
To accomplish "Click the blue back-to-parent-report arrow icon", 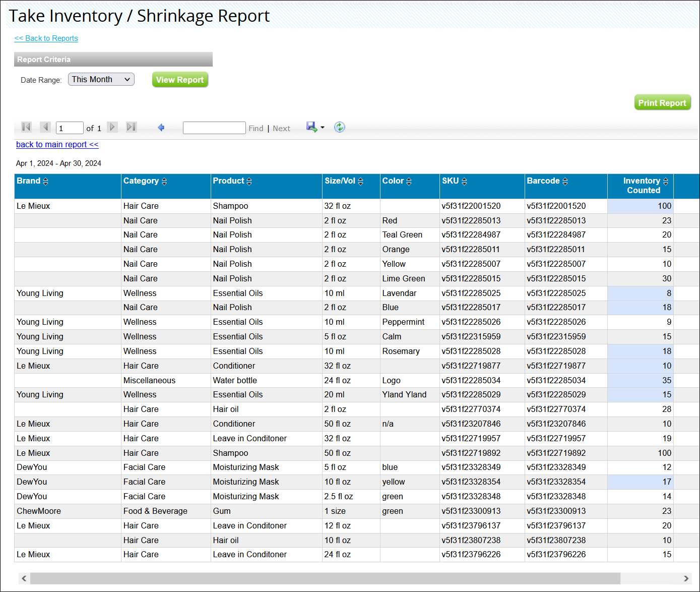I will click(161, 127).
